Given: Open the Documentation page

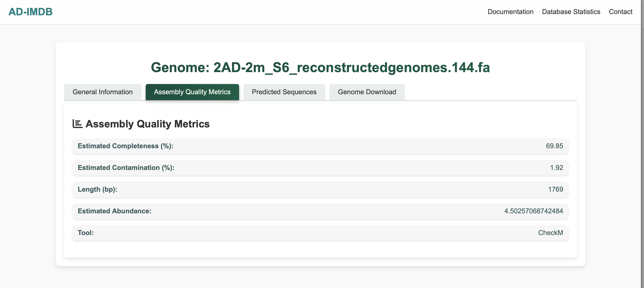Looking at the screenshot, I should click(510, 12).
